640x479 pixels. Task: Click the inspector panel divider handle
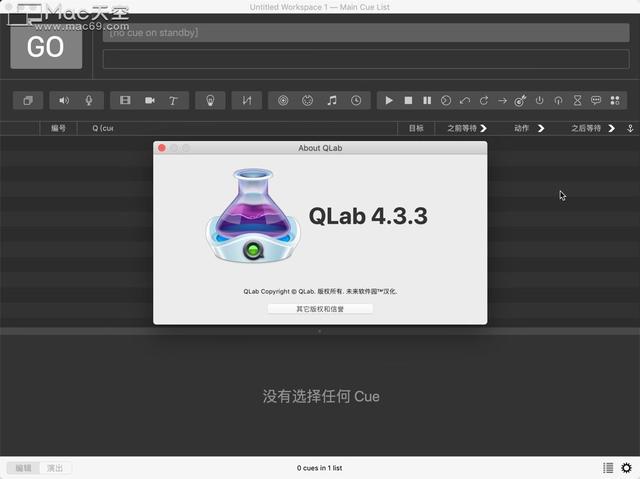click(320, 331)
